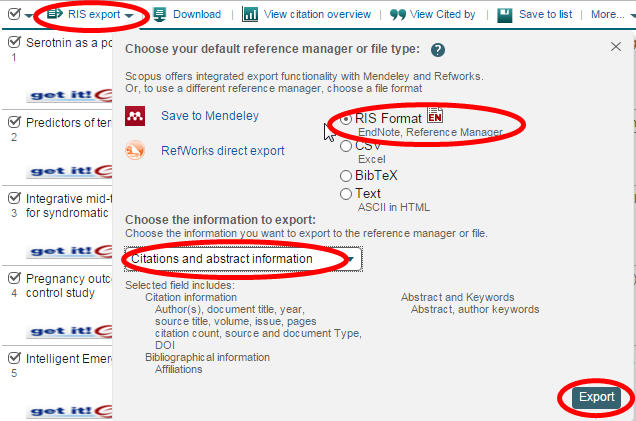Uncheck result 2 Predictors checkbox
The height and width of the screenshot is (421, 636).
(14, 122)
